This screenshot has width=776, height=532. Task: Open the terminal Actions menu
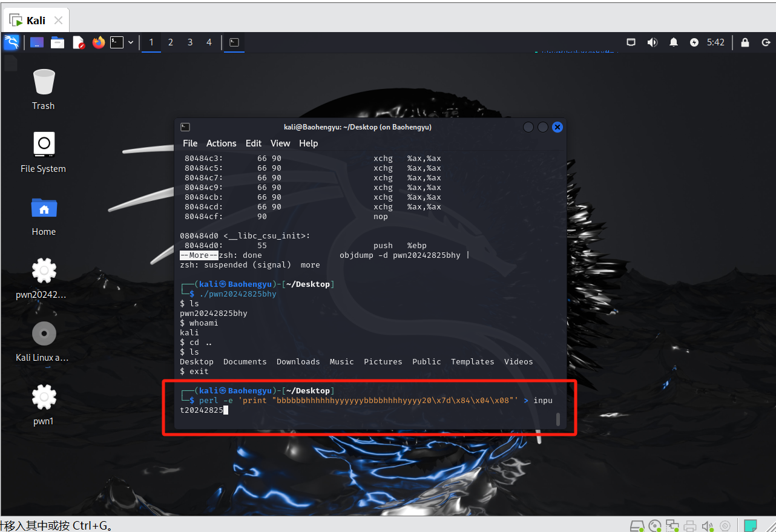222,143
